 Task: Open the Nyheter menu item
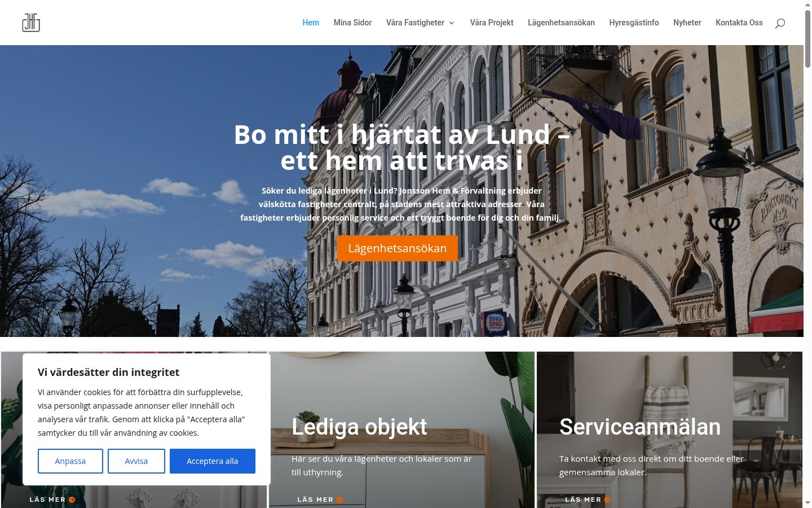687,23
